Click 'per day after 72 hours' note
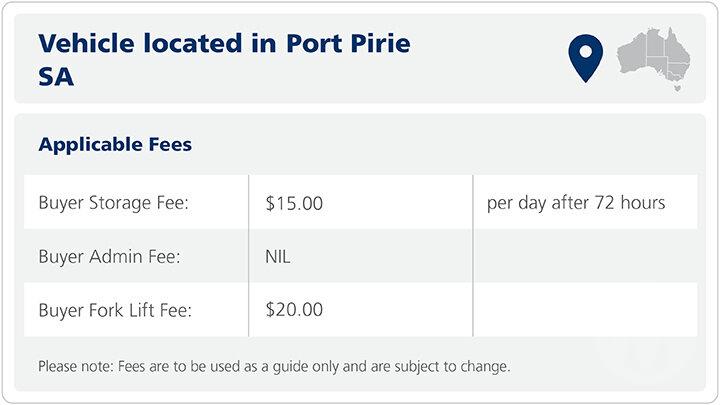Image resolution: width=720 pixels, height=405 pixels. 576,203
